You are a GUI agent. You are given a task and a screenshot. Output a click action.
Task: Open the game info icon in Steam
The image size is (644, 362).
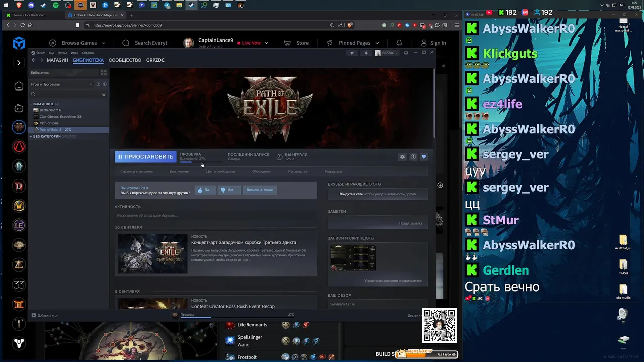(x=413, y=157)
